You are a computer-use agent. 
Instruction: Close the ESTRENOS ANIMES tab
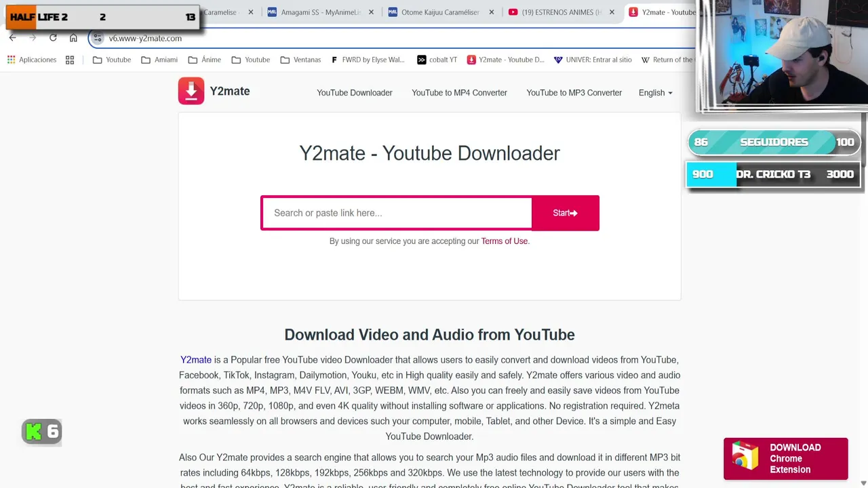(x=612, y=12)
